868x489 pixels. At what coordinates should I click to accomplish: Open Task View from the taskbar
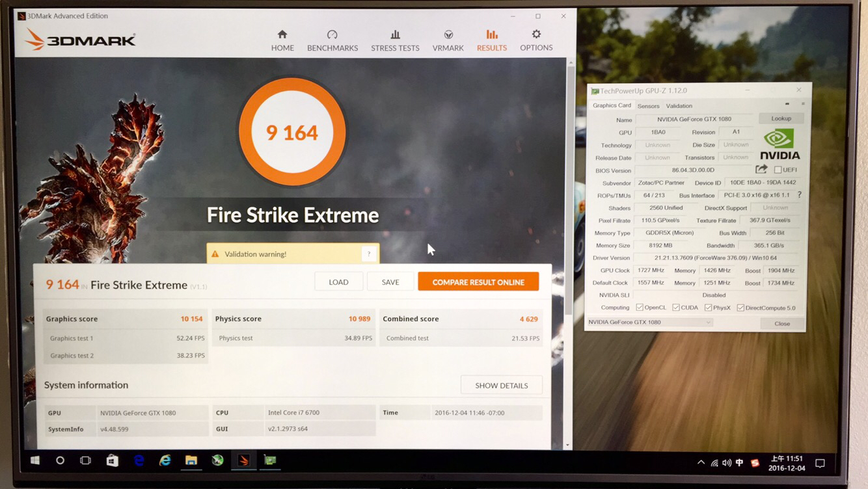pyautogui.click(x=85, y=460)
